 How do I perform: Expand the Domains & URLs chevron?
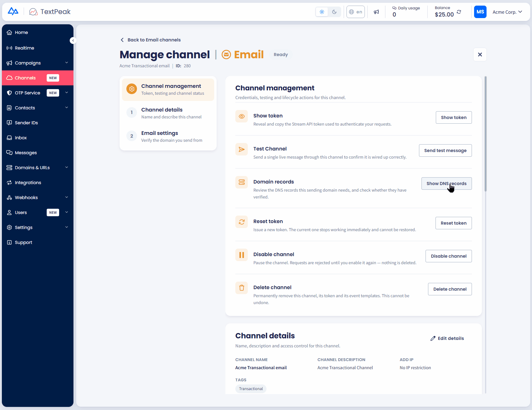[67, 167]
